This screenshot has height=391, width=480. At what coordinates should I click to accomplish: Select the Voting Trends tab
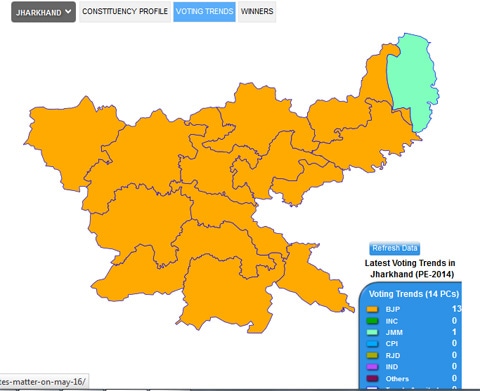[x=204, y=11]
